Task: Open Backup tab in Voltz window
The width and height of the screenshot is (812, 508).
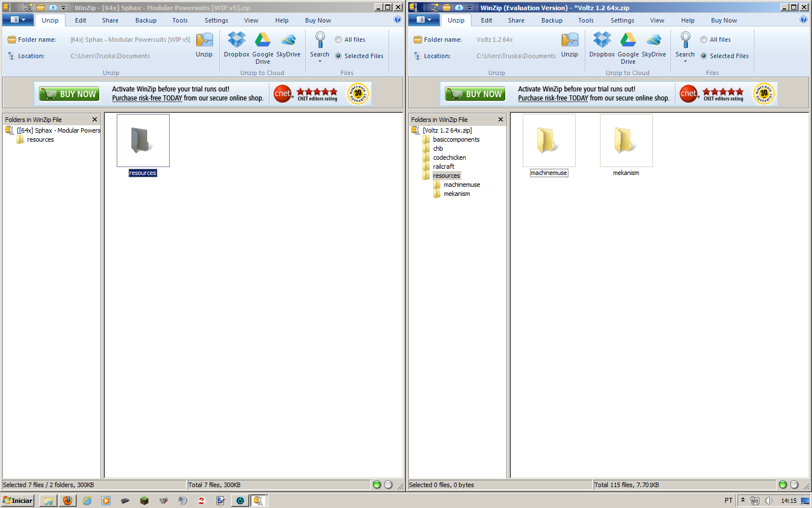Action: 552,20
